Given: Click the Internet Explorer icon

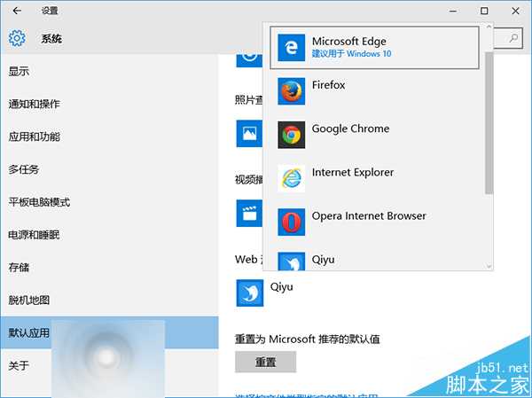Looking at the screenshot, I should coord(291,178).
